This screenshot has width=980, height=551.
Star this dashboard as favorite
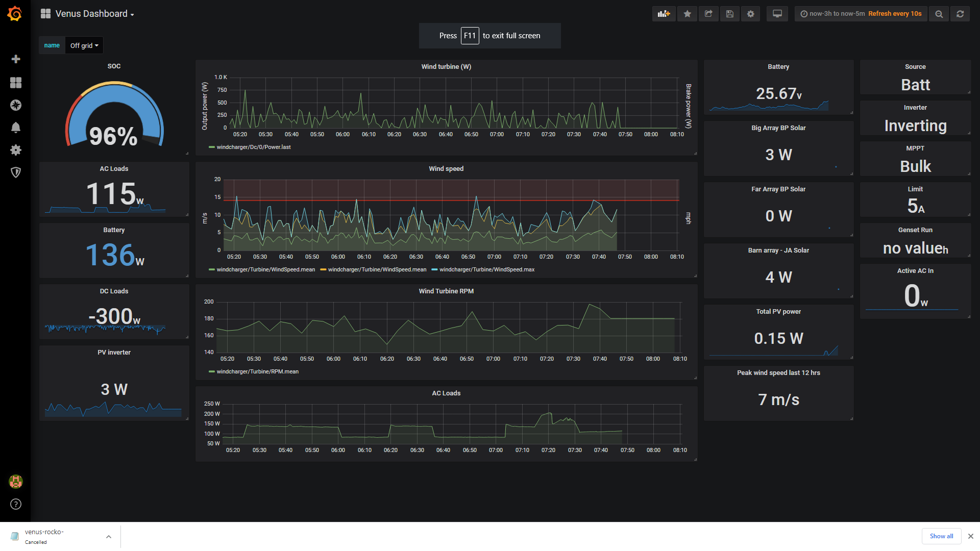(x=688, y=14)
